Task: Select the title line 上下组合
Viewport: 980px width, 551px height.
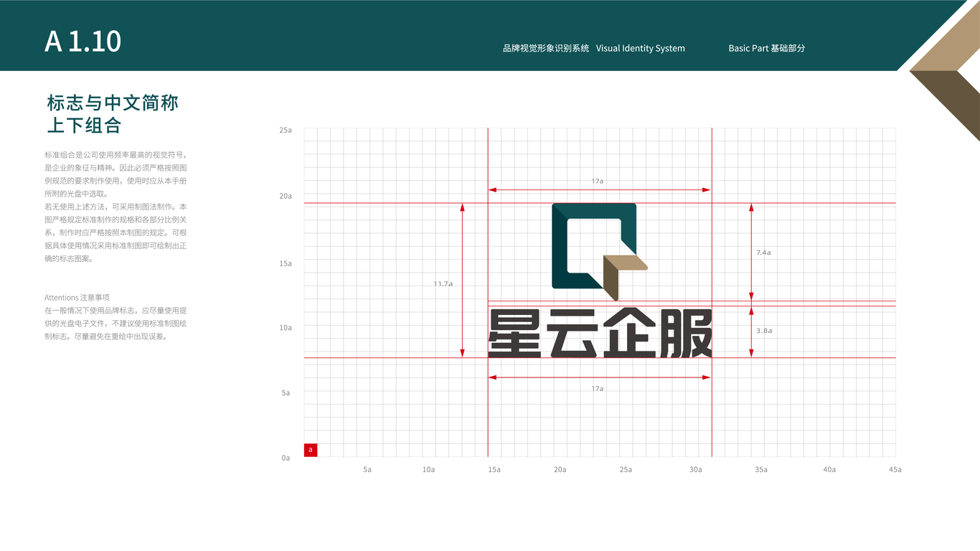Action: click(84, 126)
